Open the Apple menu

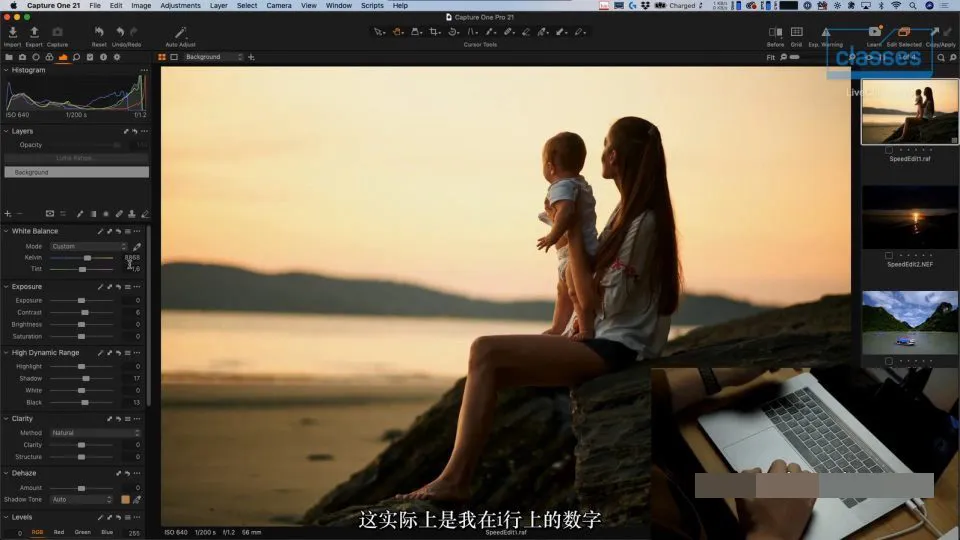coord(13,6)
